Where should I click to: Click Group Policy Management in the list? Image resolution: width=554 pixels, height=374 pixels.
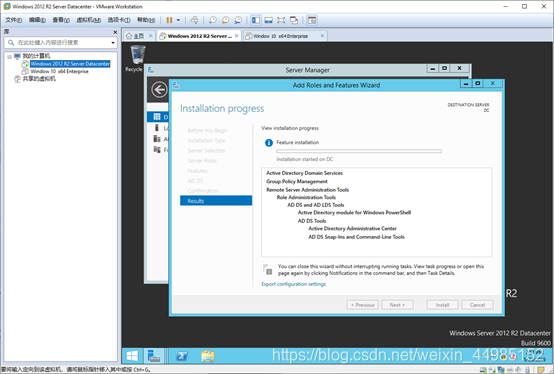[297, 182]
